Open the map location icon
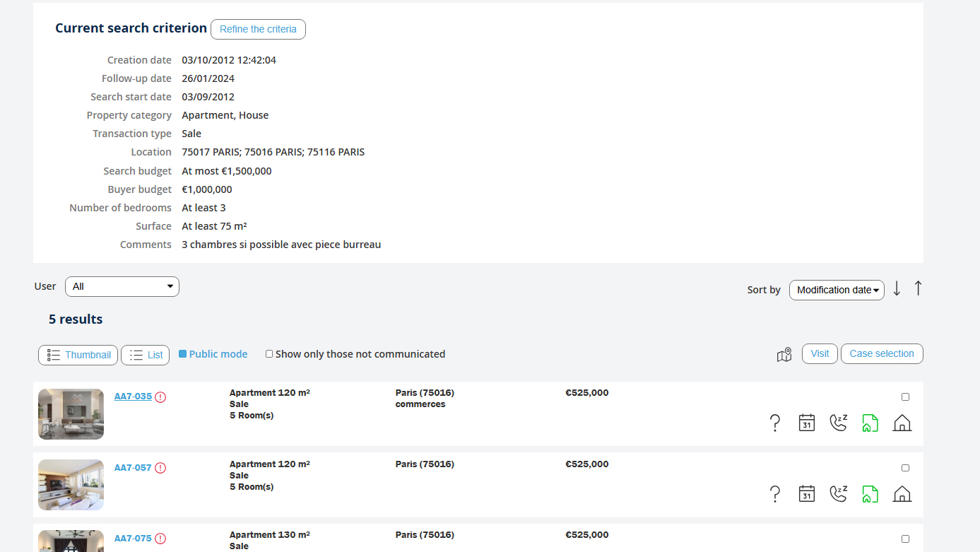 [784, 354]
